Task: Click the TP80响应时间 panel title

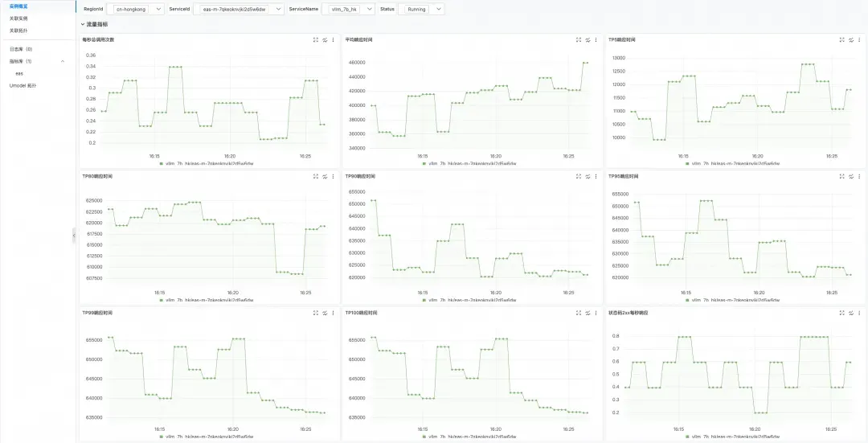Action: pyautogui.click(x=97, y=176)
